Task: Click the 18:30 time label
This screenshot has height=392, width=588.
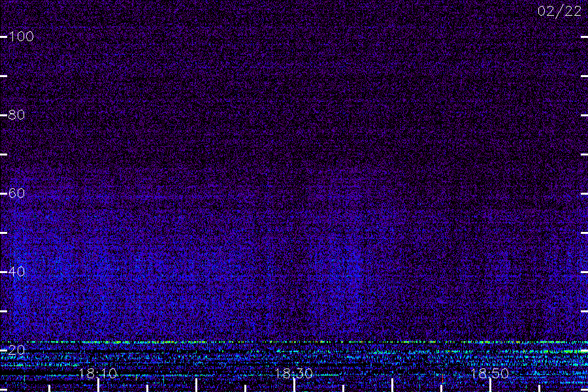Action: 293,374
